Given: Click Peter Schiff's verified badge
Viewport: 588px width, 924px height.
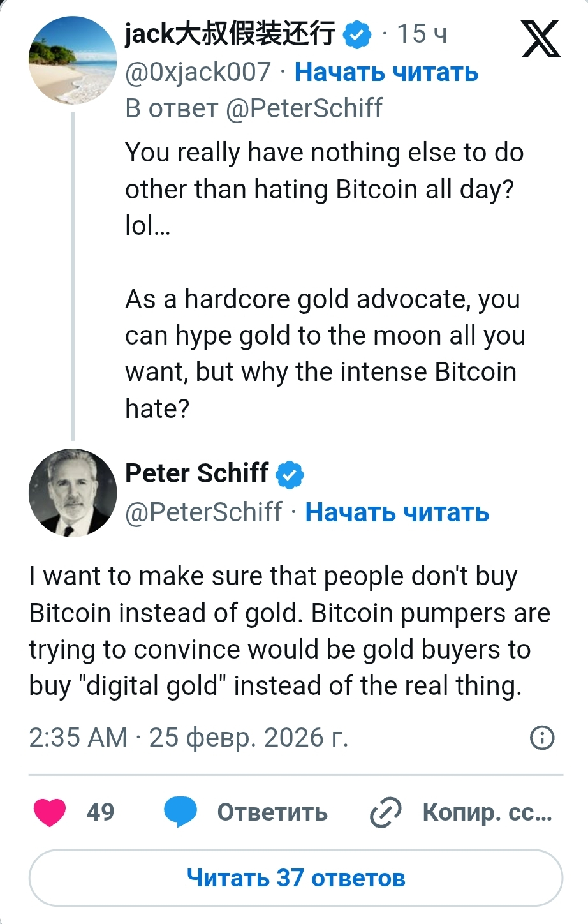Looking at the screenshot, I should coord(290,475).
